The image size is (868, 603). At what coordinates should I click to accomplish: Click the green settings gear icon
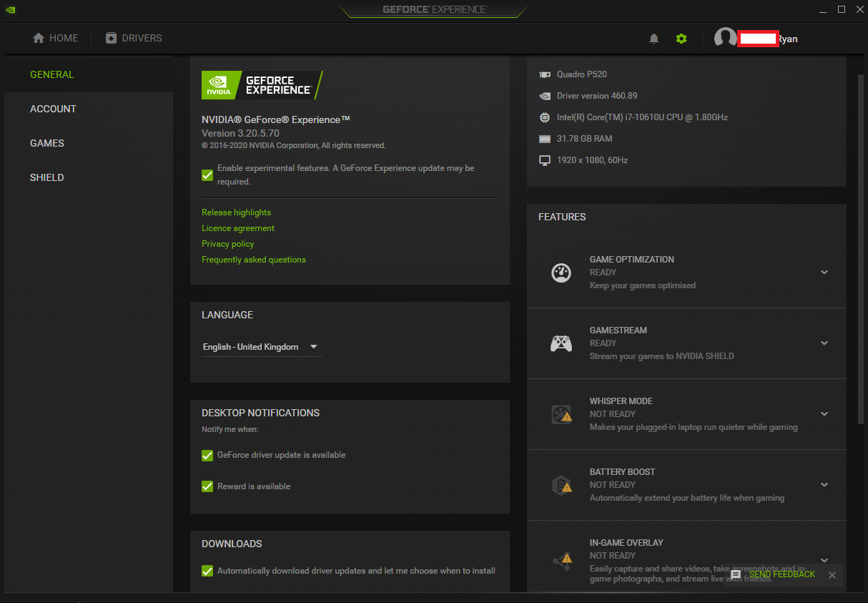681,39
